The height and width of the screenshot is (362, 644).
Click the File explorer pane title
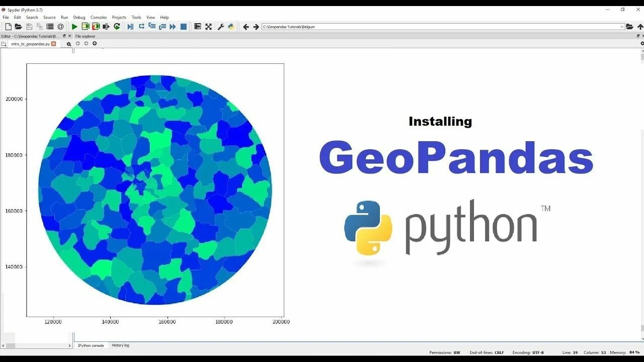[x=86, y=36]
